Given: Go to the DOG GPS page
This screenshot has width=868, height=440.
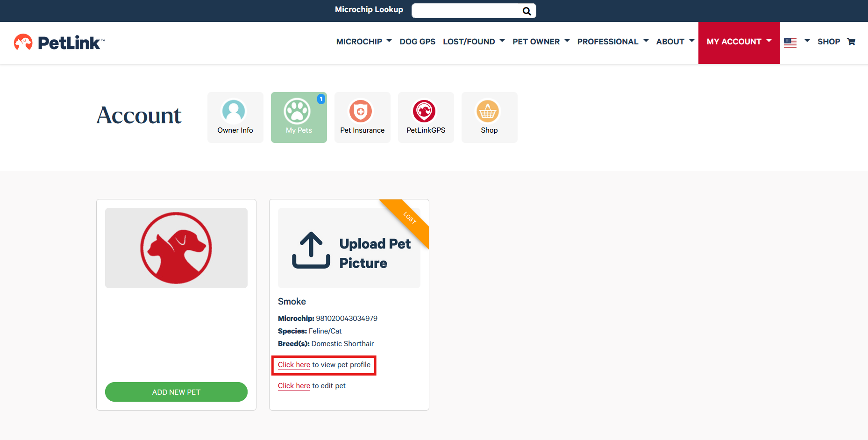Looking at the screenshot, I should coord(418,42).
